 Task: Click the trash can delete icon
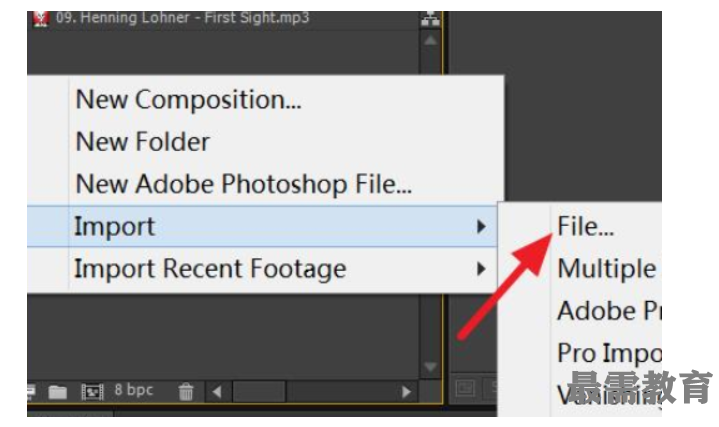186,392
